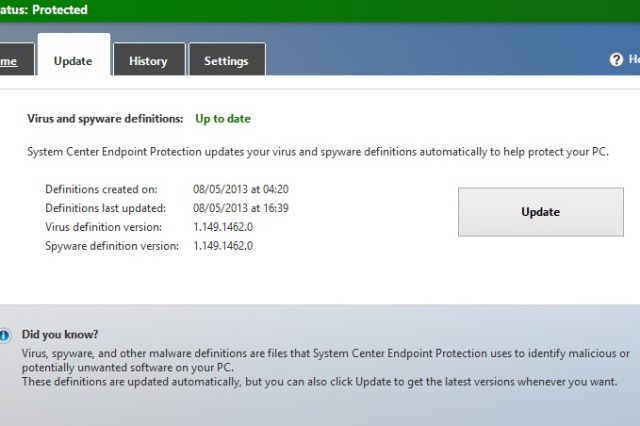Click the green 'Up to date' status
This screenshot has height=426, width=640.
coord(223,118)
